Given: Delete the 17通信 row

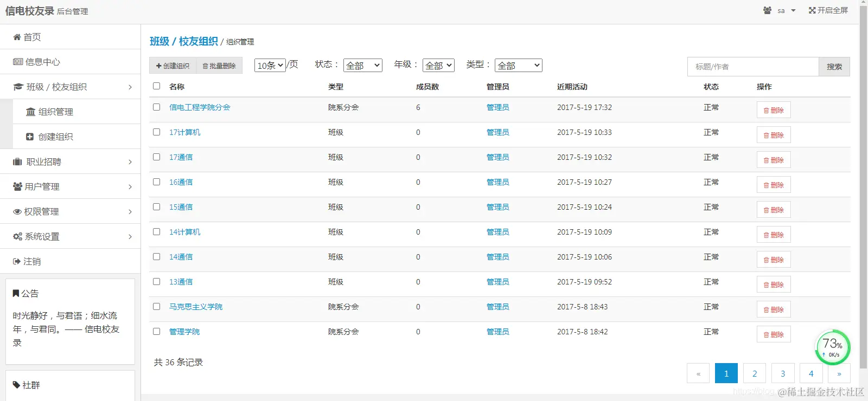Looking at the screenshot, I should click(774, 160).
